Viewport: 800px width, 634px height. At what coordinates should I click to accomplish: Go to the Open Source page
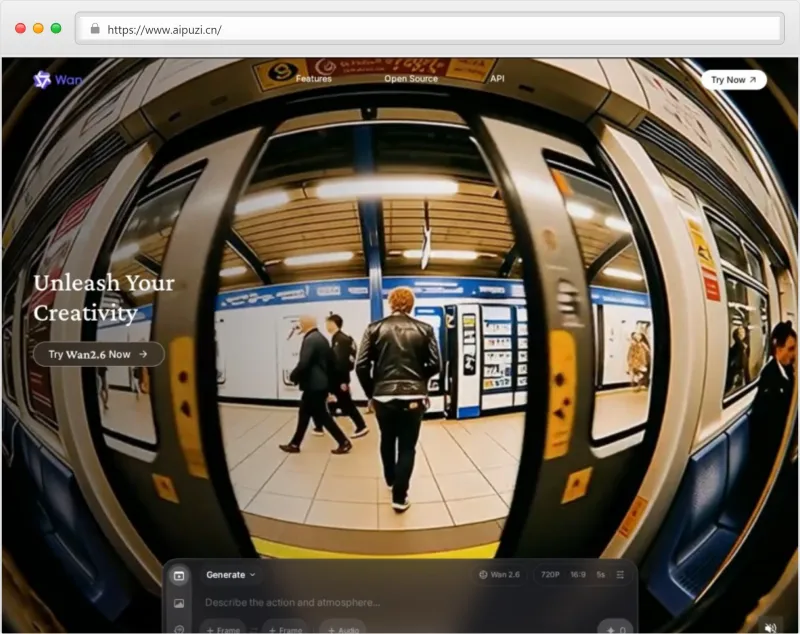coord(411,79)
